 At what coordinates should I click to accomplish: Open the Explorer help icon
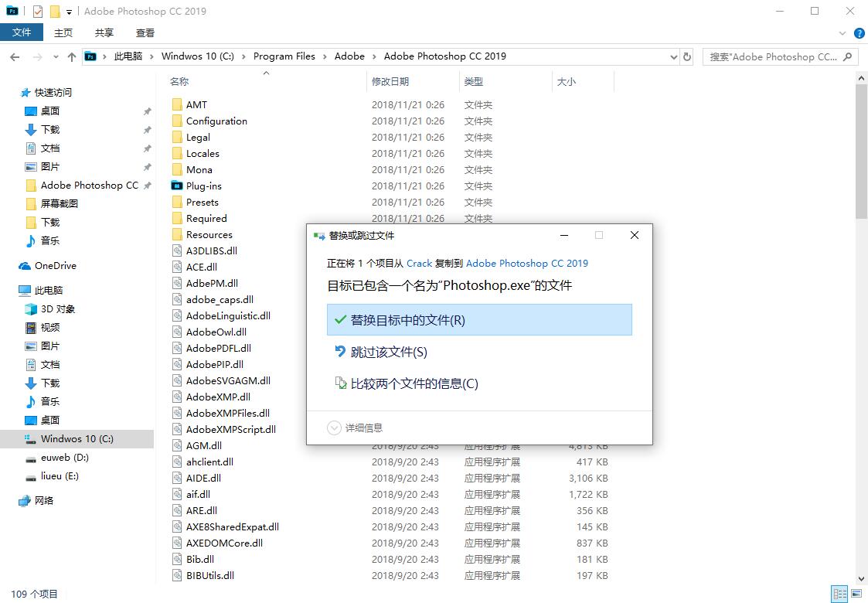point(859,33)
